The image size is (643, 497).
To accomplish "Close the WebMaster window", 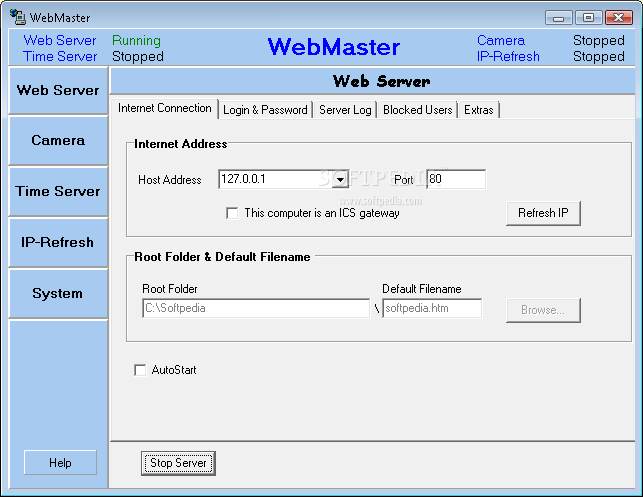I will [x=618, y=18].
